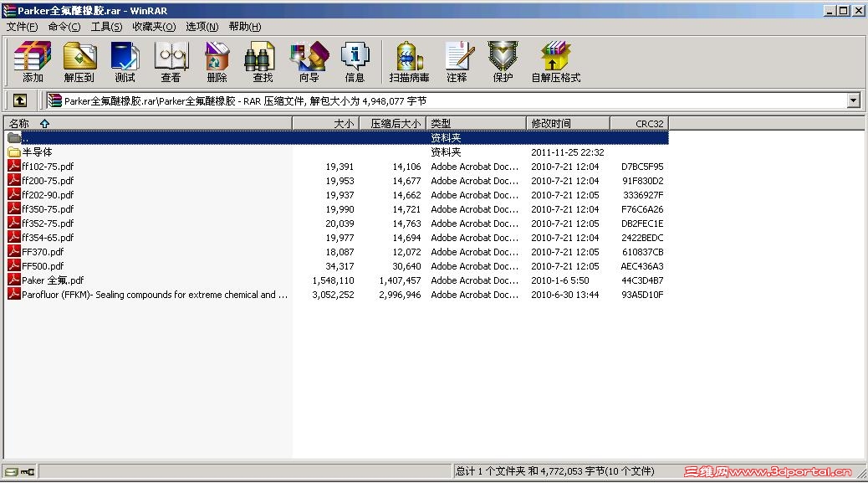Screen dimensions: 868x483
Task: Go up one level with arrow button
Action: (20, 100)
